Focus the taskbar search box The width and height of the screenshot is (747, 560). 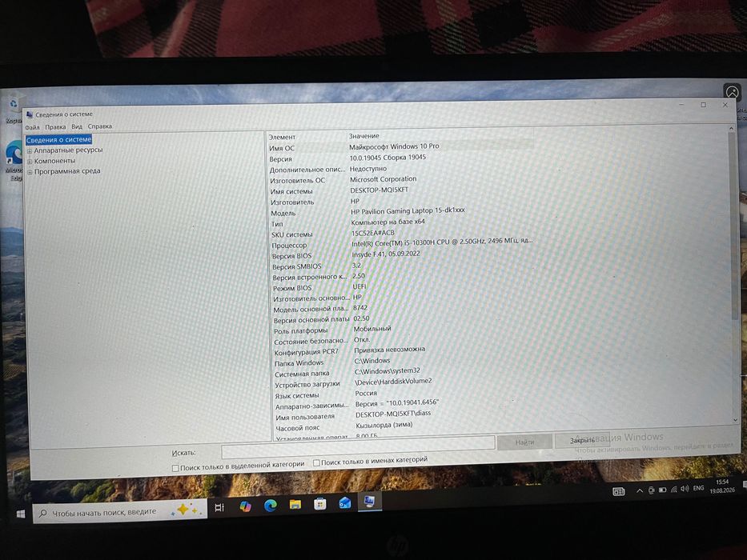click(x=119, y=512)
